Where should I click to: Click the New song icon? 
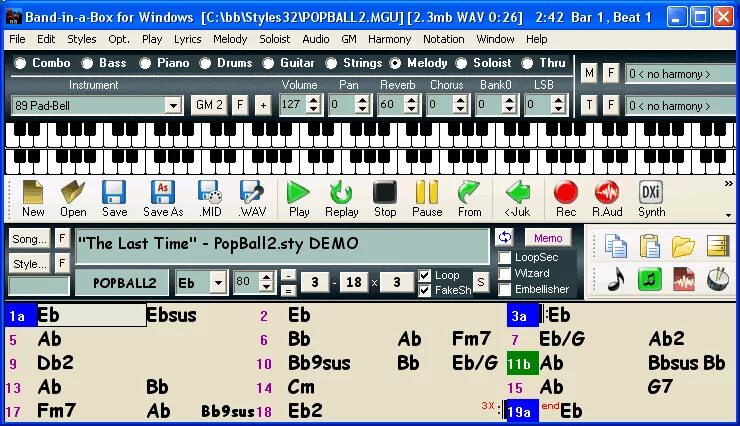click(x=33, y=193)
